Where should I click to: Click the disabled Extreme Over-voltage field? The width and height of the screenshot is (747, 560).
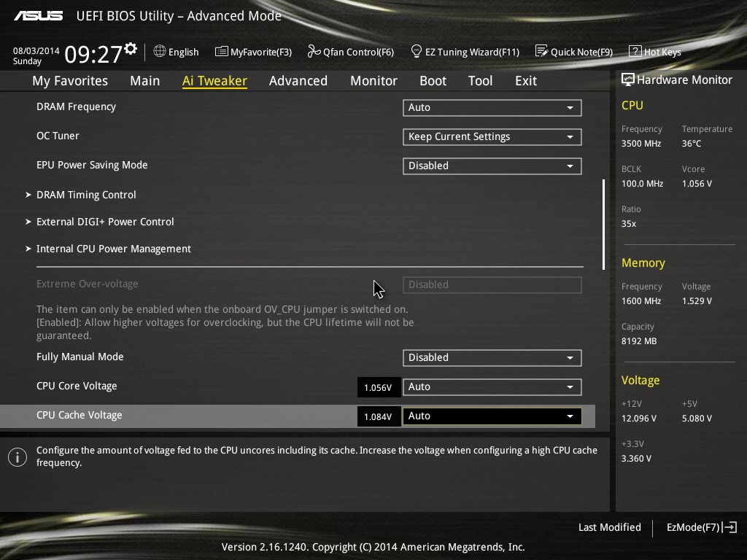point(492,285)
